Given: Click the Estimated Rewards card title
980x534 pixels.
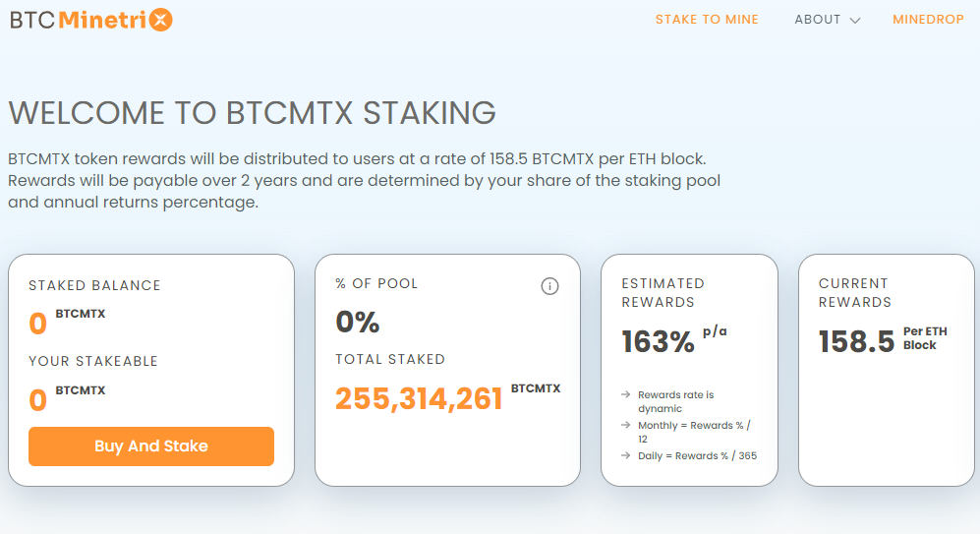Looking at the screenshot, I should [663, 293].
